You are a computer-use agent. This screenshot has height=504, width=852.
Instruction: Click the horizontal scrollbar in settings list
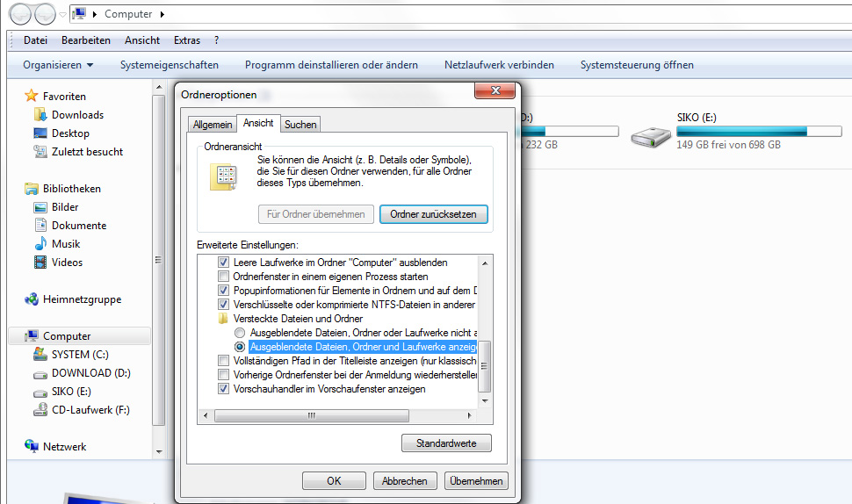point(343,415)
